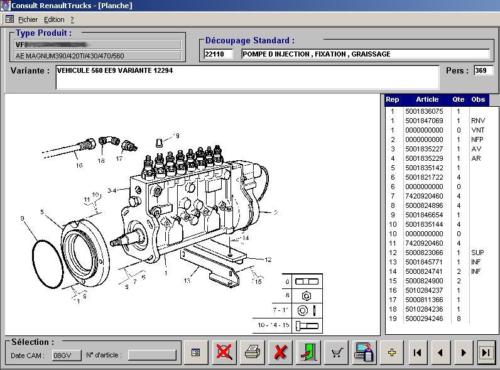Go to next plate arrow
Image resolution: width=500 pixels, height=370 pixels.
[x=463, y=352]
